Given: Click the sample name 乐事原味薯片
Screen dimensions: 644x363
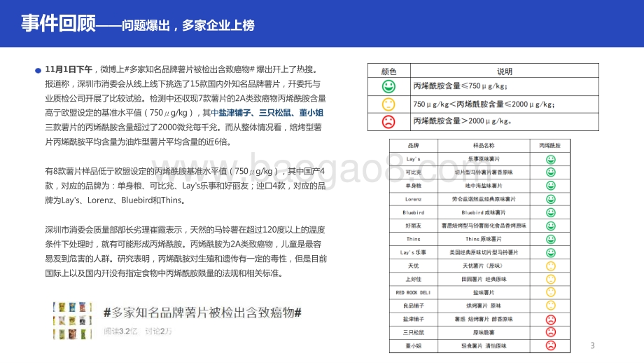Looking at the screenshot, I should click(484, 159).
